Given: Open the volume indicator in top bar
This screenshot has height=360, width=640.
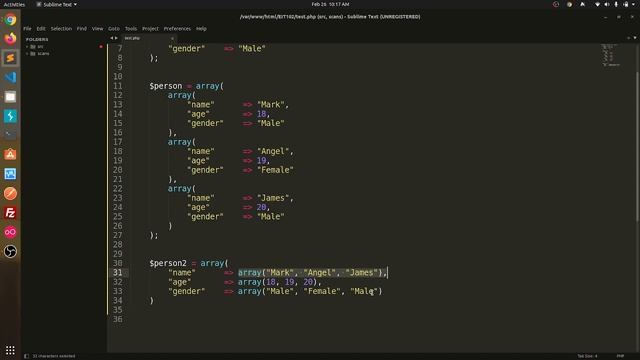Looking at the screenshot, I should click(x=607, y=4).
